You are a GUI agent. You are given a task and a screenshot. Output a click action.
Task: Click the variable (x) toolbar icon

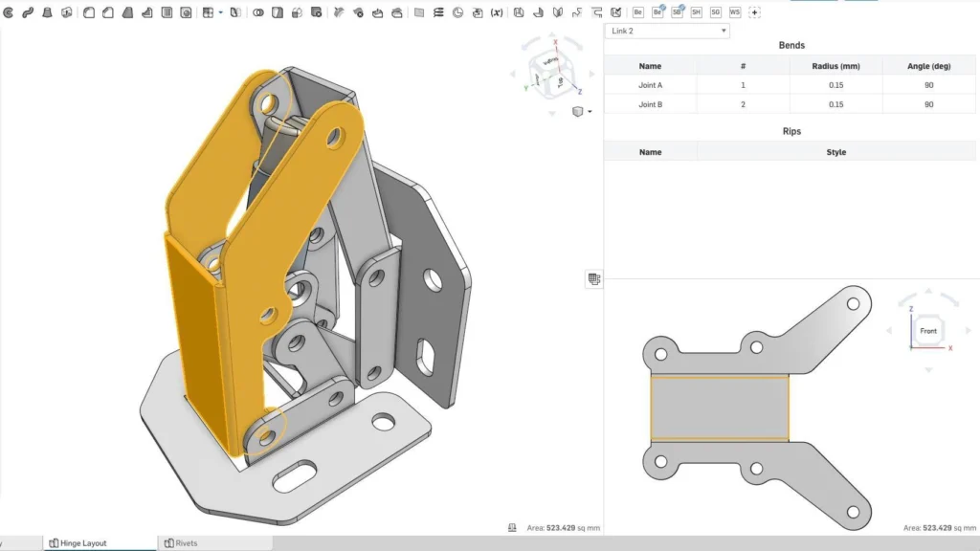click(x=497, y=12)
